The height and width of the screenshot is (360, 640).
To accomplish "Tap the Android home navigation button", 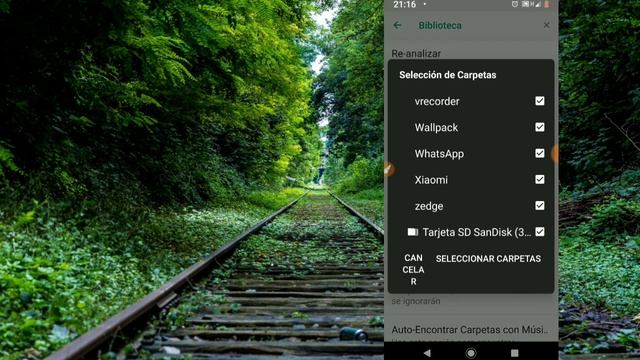I will (471, 353).
